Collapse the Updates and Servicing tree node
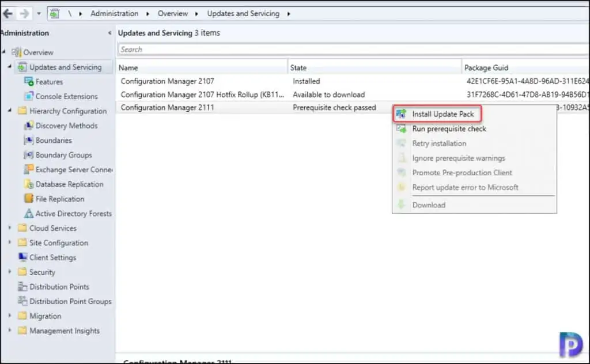The width and height of the screenshot is (590, 364). [x=10, y=67]
